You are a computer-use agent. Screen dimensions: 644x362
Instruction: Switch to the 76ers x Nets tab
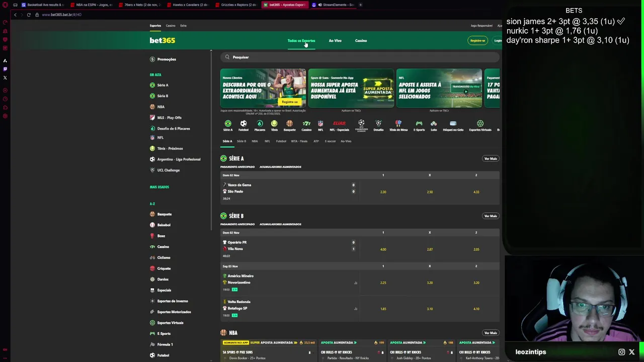(139, 5)
